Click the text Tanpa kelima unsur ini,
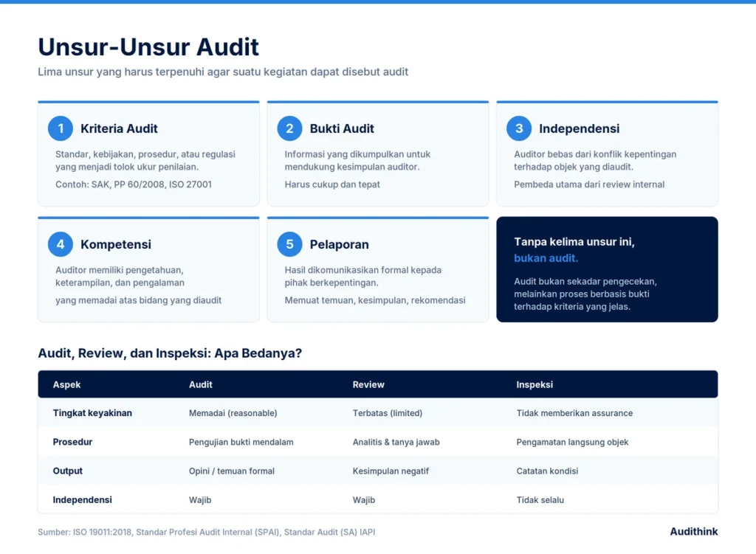Image resolution: width=756 pixels, height=554 pixels. click(574, 242)
